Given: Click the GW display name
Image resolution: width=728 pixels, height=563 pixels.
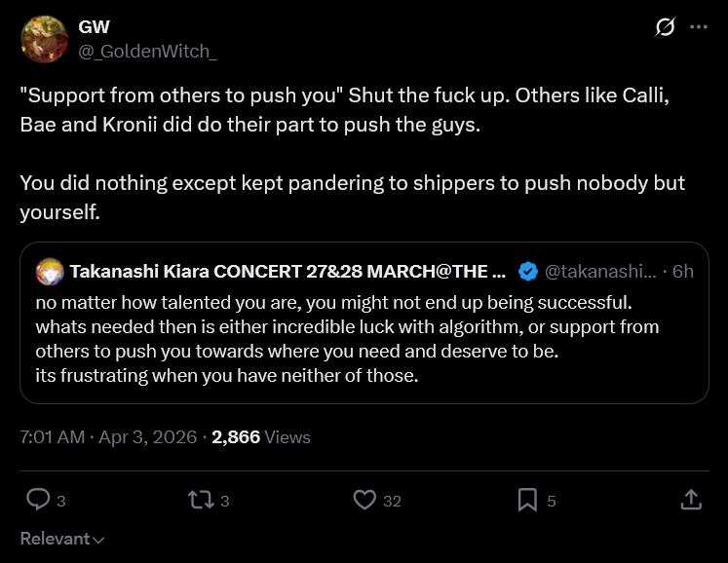Looking at the screenshot, I should pyautogui.click(x=95, y=27).
